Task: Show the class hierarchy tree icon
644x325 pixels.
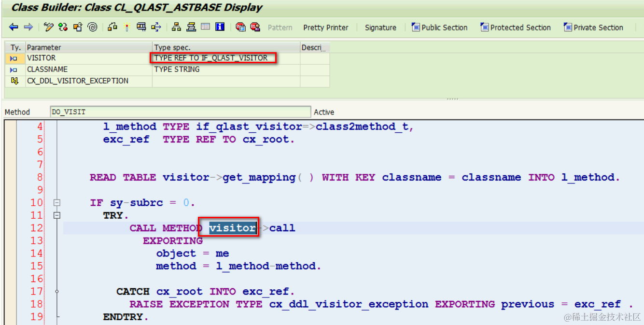Action: coord(176,27)
